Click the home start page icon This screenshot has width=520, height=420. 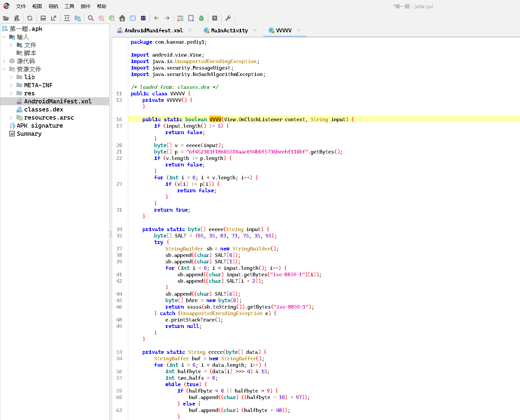[122, 18]
